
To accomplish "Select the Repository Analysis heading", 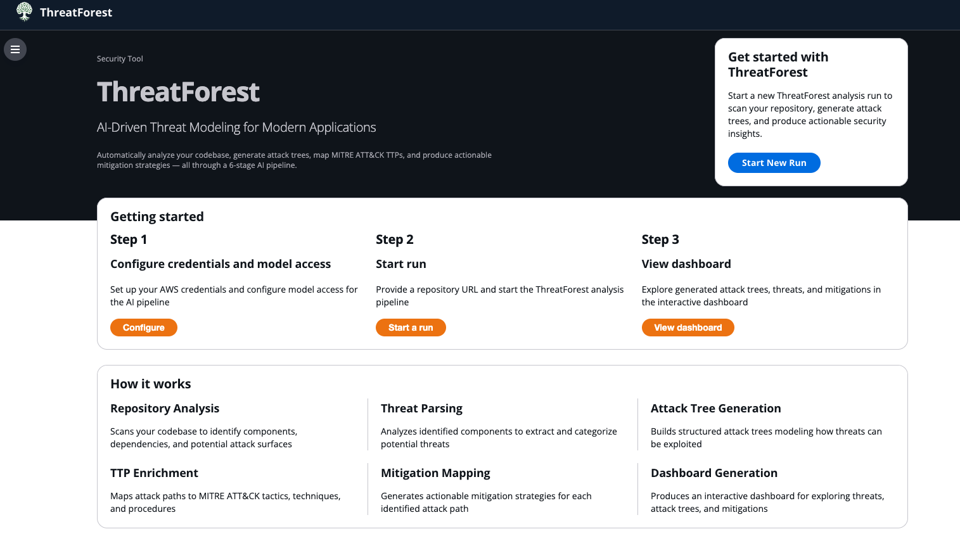I will 165,408.
